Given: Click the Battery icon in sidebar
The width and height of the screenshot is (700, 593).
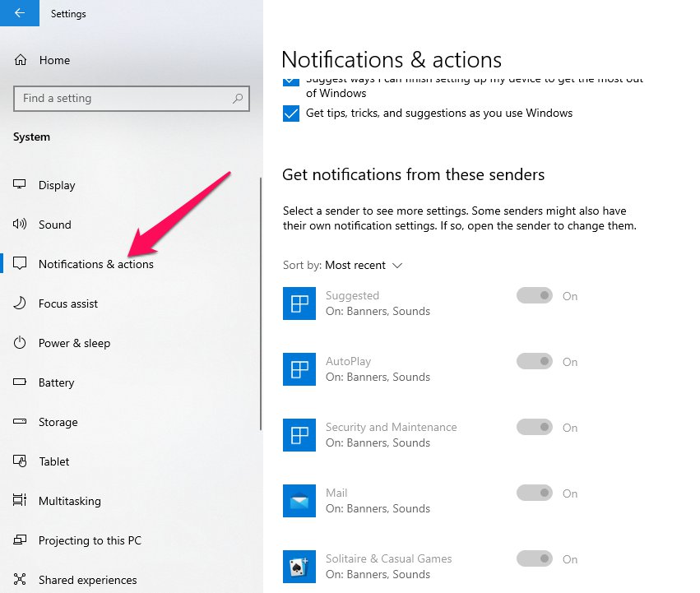Looking at the screenshot, I should point(21,382).
